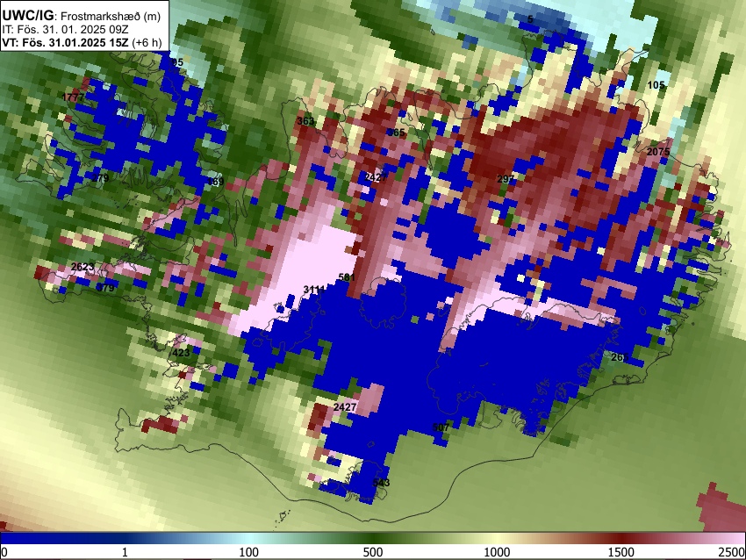746x560 pixels.
Task: Click the map value label '265'
Action: (620, 357)
